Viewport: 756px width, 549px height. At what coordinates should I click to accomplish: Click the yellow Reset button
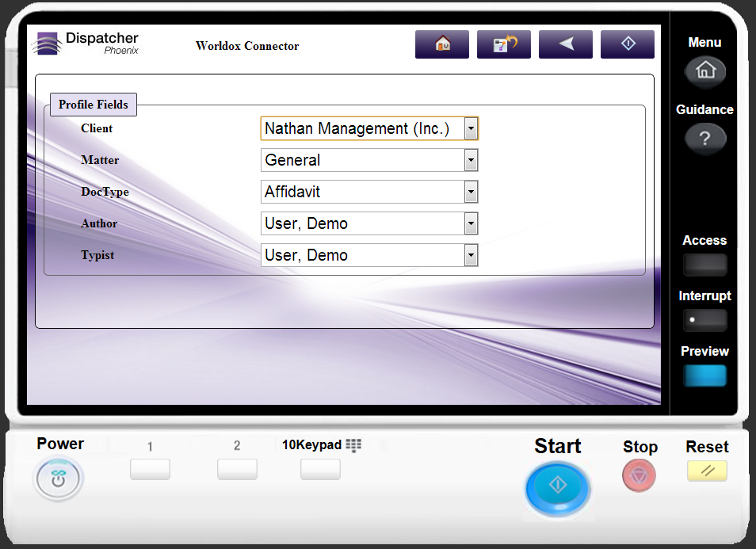point(707,471)
